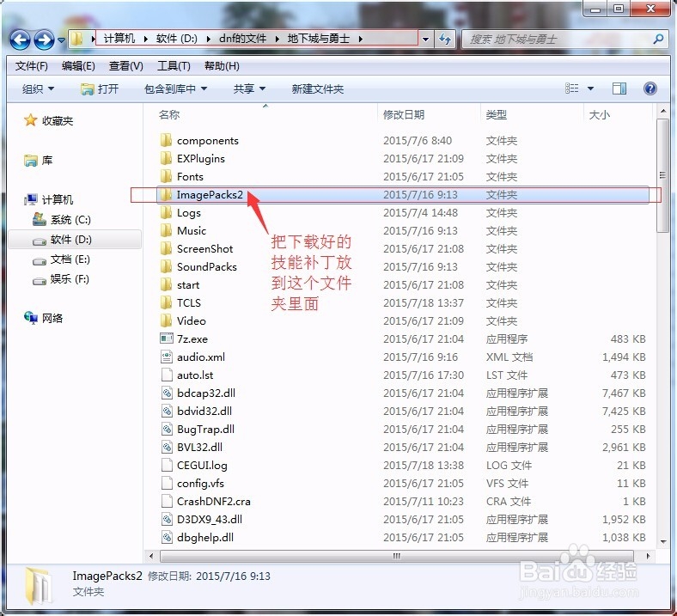
Task: Open address bar history dropdown
Action: point(426,40)
